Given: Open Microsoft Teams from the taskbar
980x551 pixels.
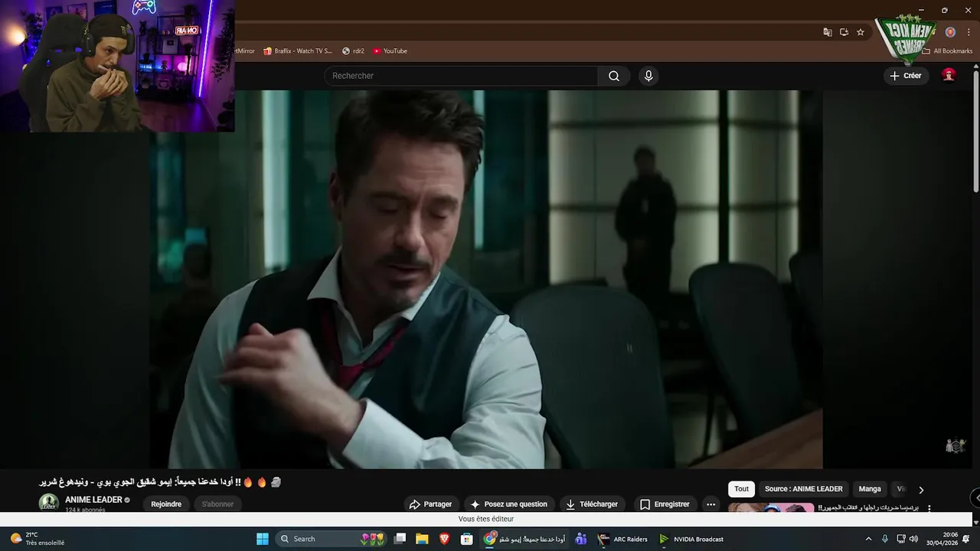Looking at the screenshot, I should [x=581, y=539].
